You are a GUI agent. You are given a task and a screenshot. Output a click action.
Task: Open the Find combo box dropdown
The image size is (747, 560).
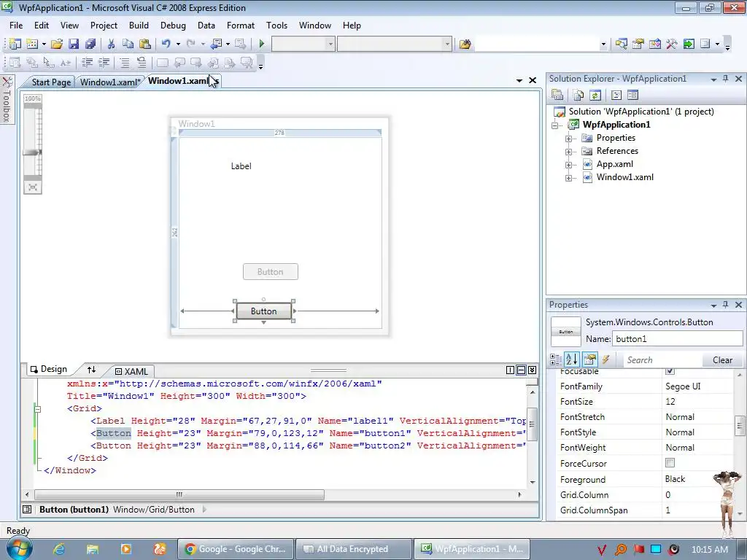603,44
